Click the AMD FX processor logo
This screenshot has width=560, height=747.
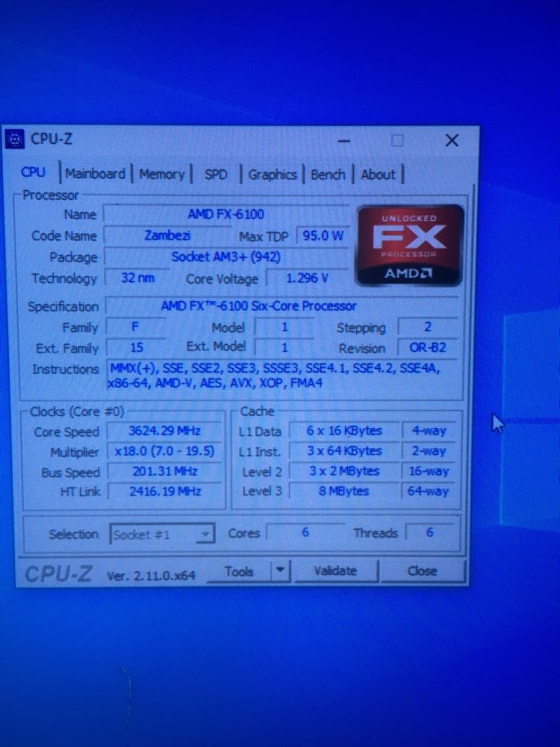(410, 245)
